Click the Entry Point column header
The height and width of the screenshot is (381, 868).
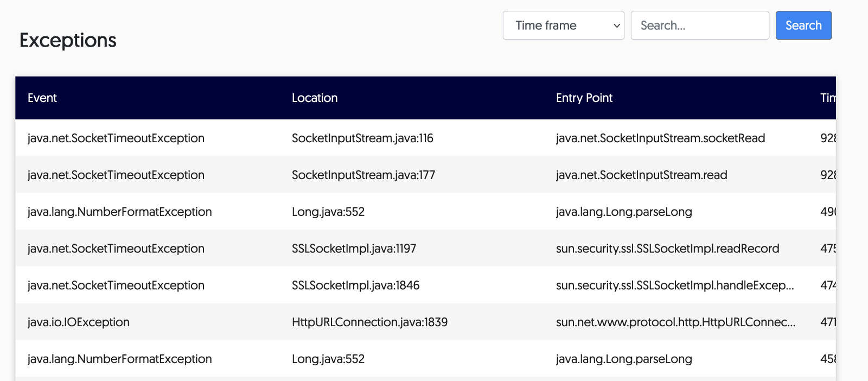[x=584, y=98]
